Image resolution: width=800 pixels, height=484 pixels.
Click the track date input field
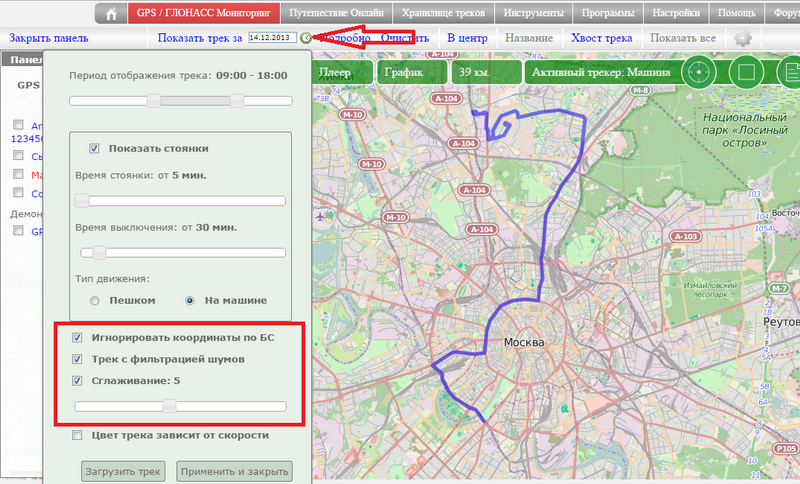coord(272,37)
